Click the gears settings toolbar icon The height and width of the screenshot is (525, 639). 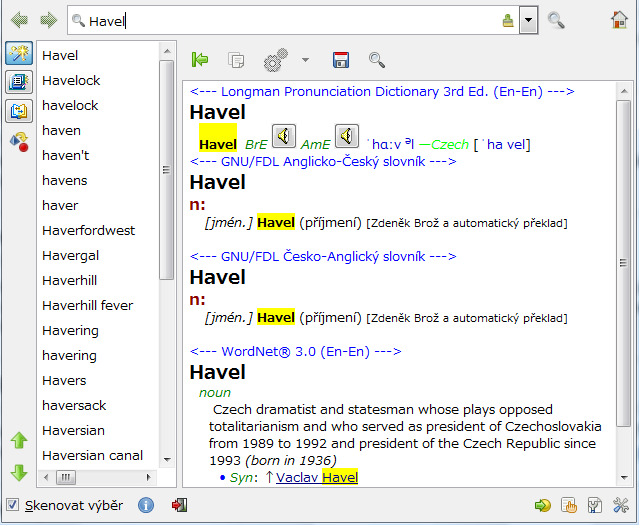tap(276, 60)
